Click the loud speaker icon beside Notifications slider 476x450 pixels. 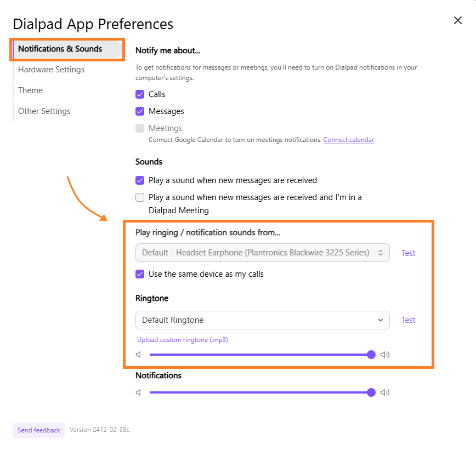tap(385, 392)
